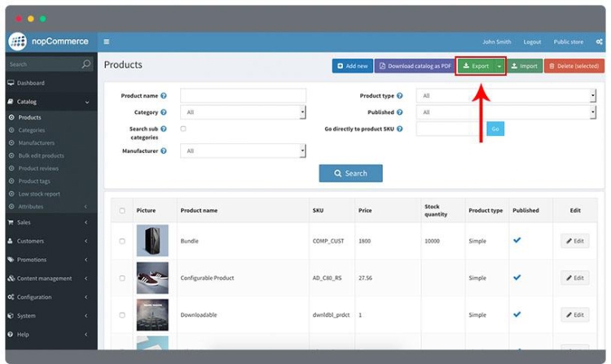Viewport: 611px width, 364px height.
Task: Click the Dashboard monitor icon in sidebar
Action: tap(11, 82)
